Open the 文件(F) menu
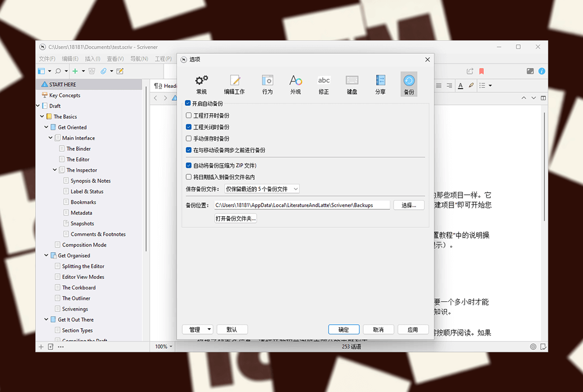The image size is (583, 392). point(47,59)
